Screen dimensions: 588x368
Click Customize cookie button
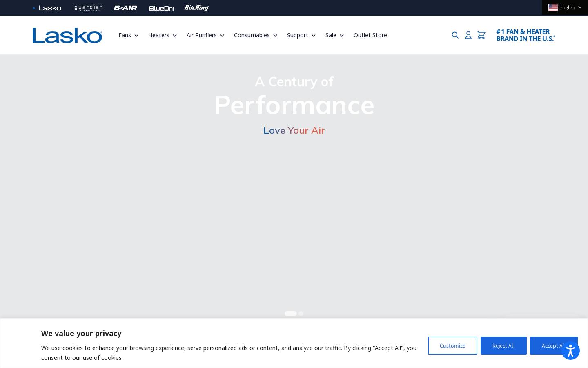[452, 346]
